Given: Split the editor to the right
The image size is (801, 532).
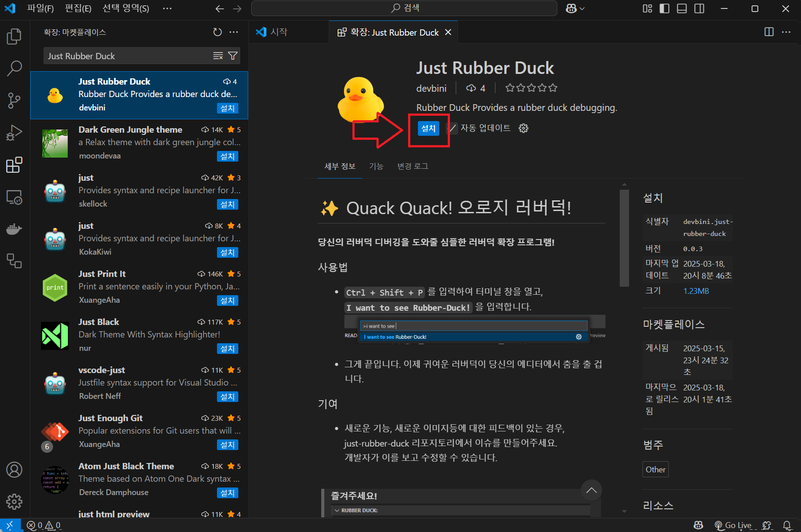Looking at the screenshot, I should 769,32.
